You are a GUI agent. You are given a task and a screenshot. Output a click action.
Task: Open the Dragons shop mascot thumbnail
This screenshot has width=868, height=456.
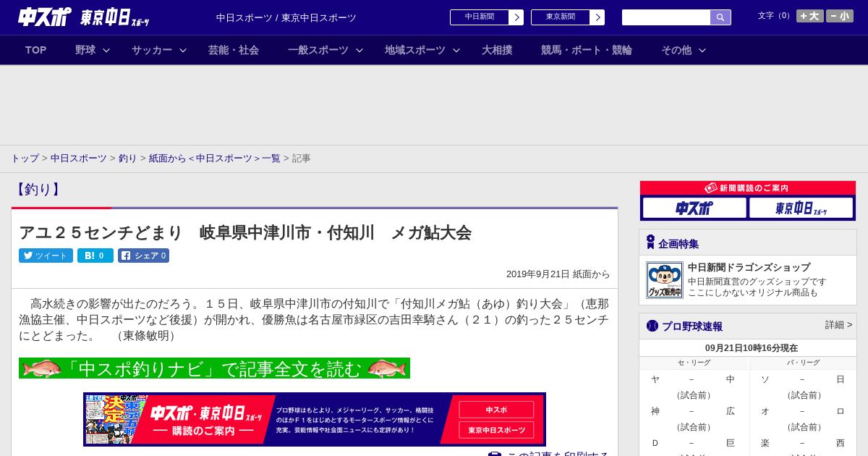(x=665, y=280)
